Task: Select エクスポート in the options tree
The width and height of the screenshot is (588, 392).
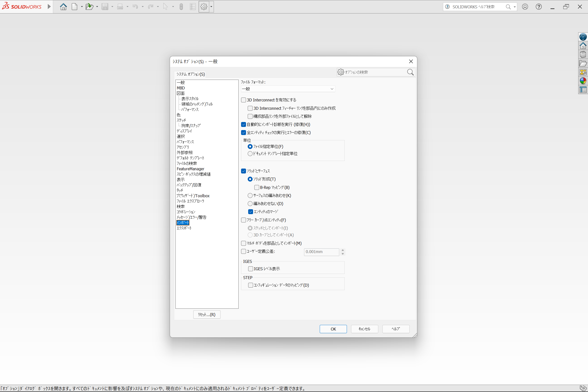Action: pos(184,228)
